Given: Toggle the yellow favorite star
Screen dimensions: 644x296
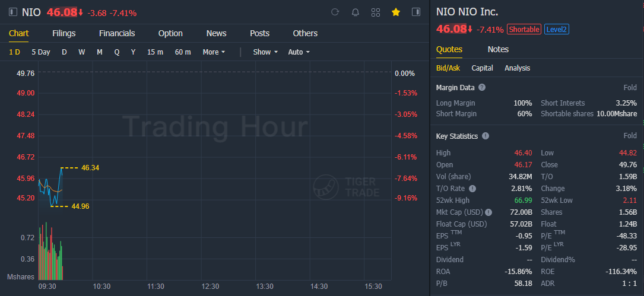Looking at the screenshot, I should pos(395,12).
